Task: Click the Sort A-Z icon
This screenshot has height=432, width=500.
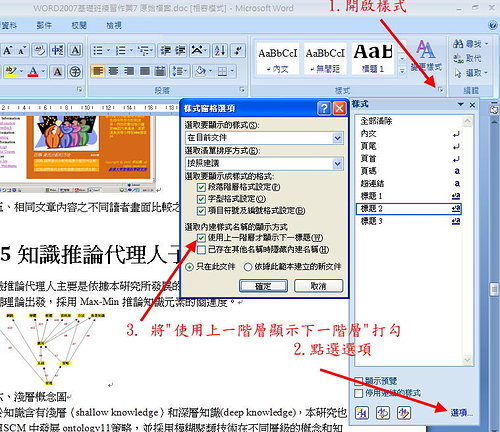Action: click(x=220, y=51)
